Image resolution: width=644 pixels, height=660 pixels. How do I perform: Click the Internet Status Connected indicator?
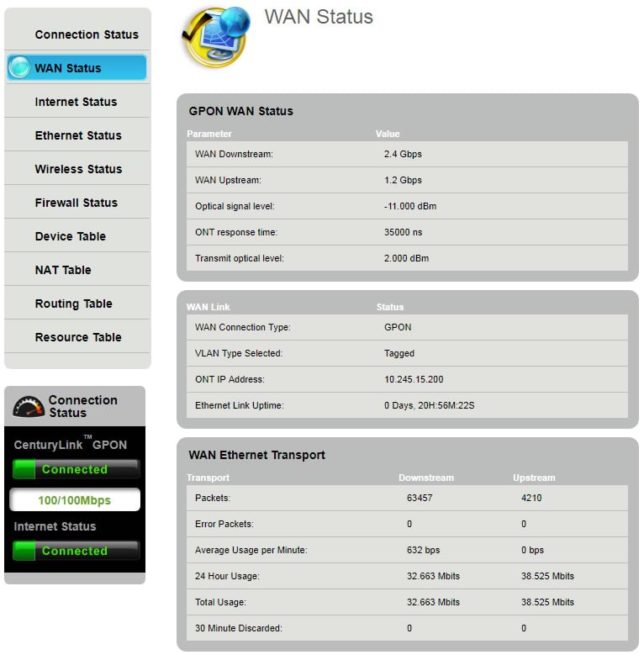75,551
